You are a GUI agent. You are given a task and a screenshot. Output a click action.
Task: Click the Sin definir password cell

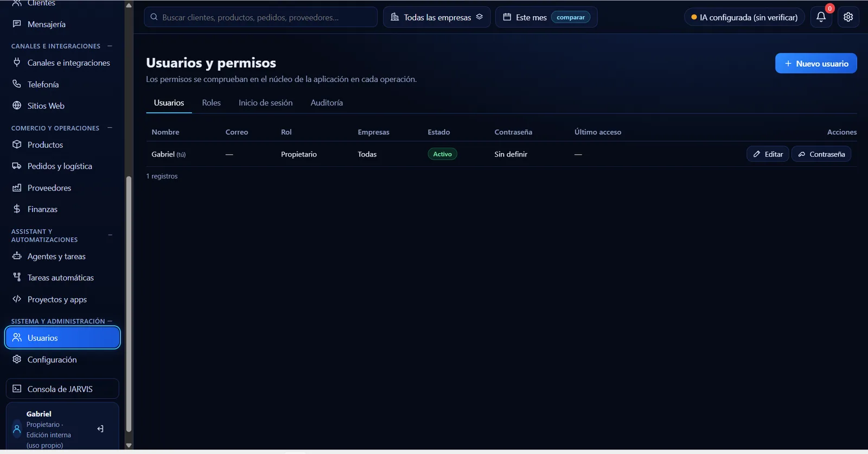[x=510, y=154]
